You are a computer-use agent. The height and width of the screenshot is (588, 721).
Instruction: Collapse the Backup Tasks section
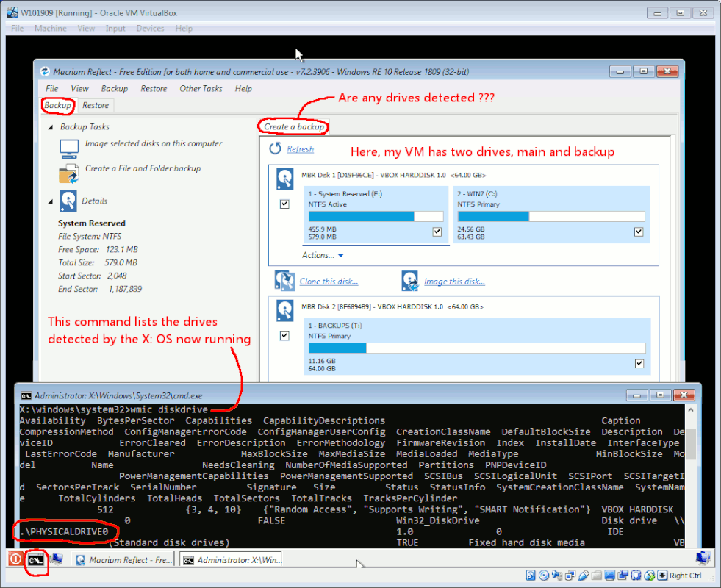click(51, 127)
